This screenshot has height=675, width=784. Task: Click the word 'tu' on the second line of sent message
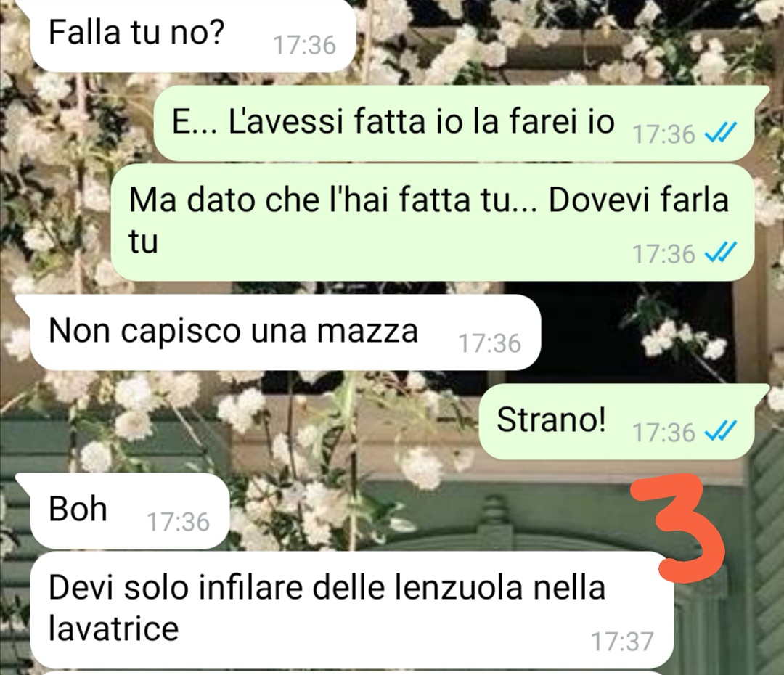tap(143, 242)
